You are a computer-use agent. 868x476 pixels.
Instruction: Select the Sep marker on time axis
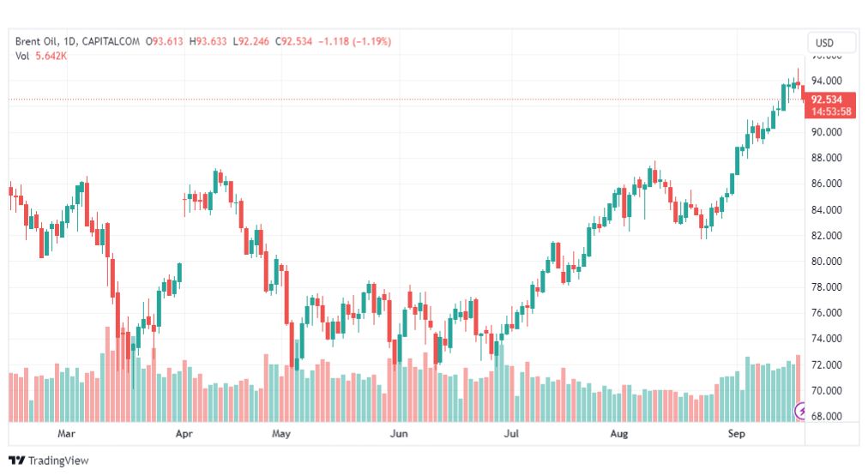tap(738, 435)
